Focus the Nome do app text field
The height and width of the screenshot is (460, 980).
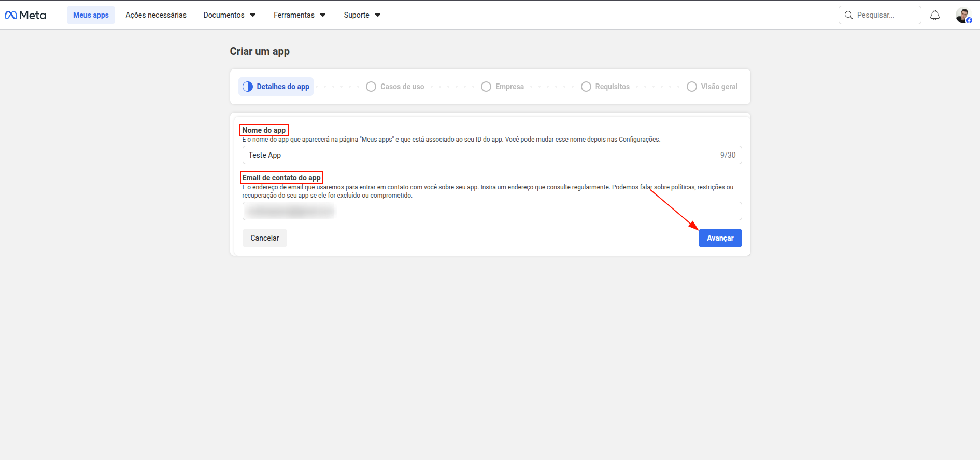tap(477, 155)
